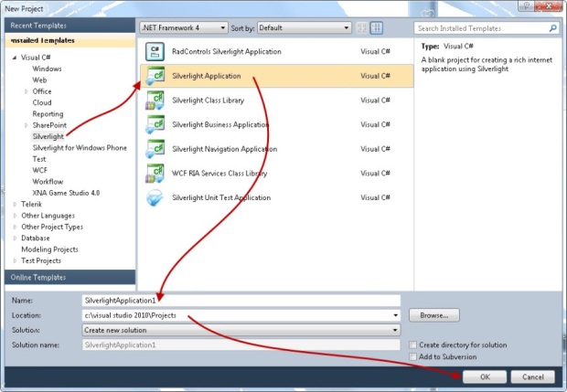Expand the Telerik node

15,204
